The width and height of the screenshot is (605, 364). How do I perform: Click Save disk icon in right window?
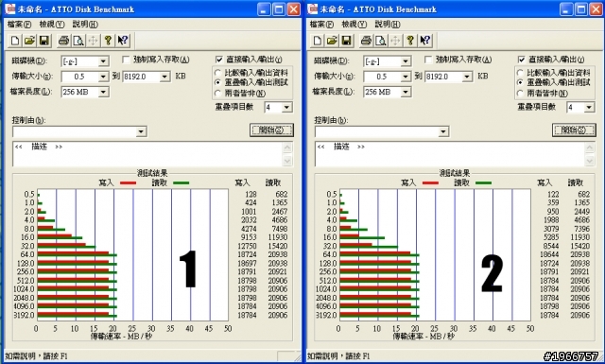(x=347, y=40)
